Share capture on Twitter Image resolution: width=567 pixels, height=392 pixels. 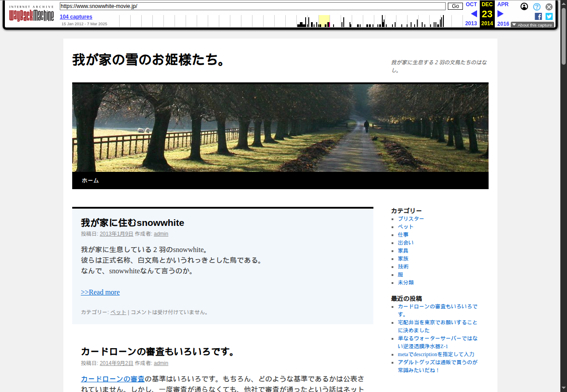[x=549, y=16]
